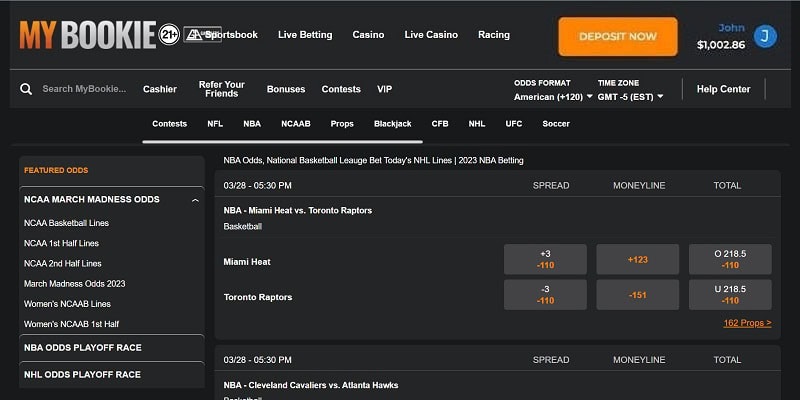This screenshot has height=400, width=800.
Task: Select the CFB tab
Action: tap(440, 124)
